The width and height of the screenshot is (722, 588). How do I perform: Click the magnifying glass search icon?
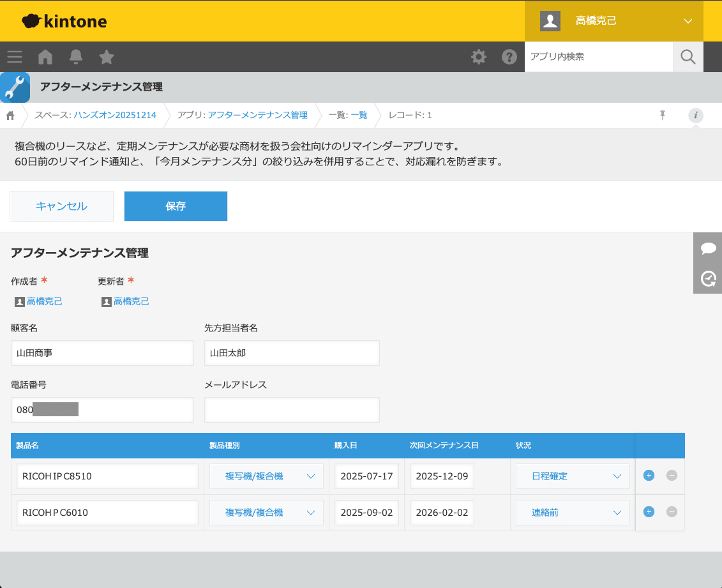click(x=688, y=57)
